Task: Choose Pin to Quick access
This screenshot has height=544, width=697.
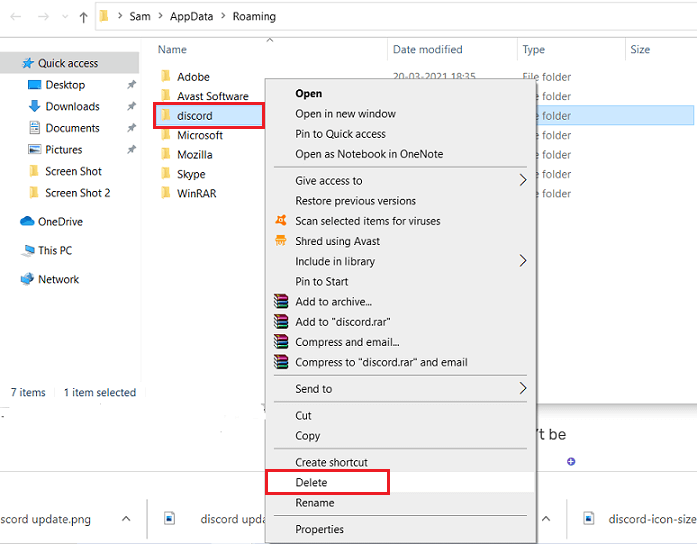Action: coord(340,134)
